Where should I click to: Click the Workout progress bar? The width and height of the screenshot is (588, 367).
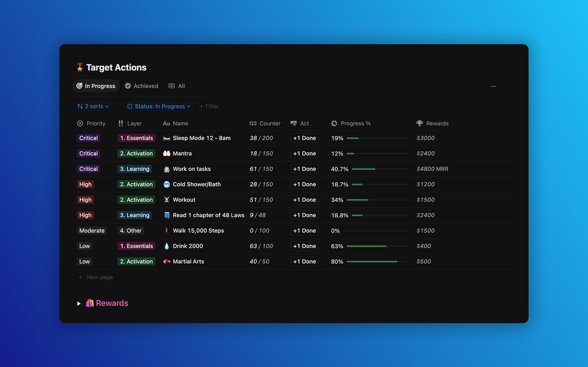[x=378, y=200]
